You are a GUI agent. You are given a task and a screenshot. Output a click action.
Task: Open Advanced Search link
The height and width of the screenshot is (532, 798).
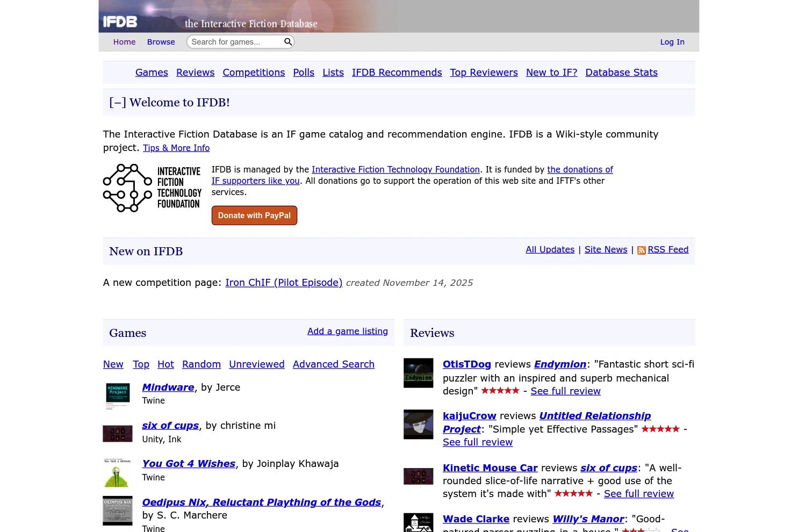(334, 364)
